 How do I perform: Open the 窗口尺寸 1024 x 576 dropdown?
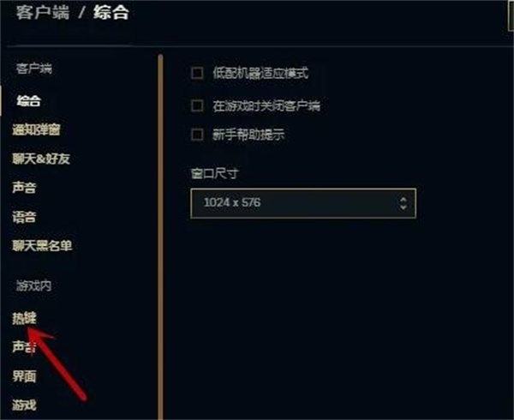(303, 203)
